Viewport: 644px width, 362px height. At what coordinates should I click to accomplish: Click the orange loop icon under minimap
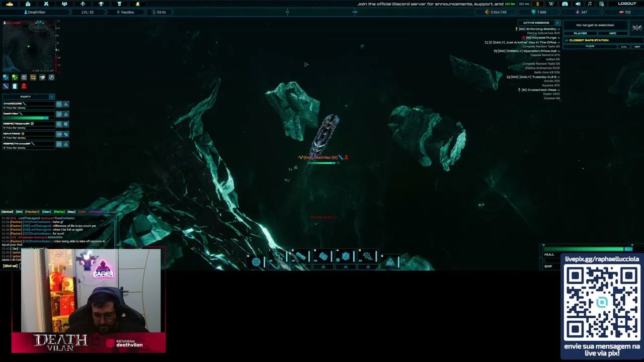(33, 77)
